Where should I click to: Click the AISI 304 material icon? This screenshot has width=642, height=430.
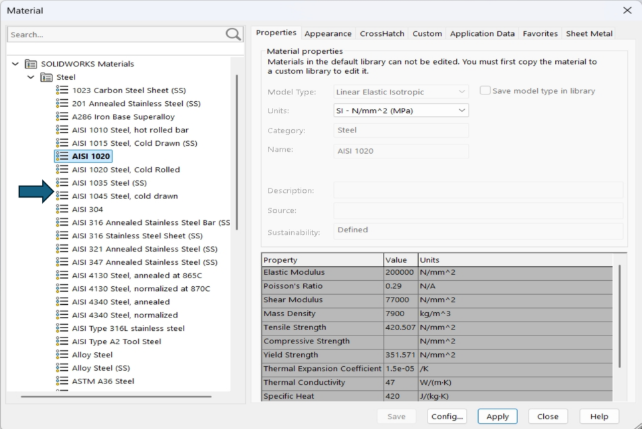coord(62,209)
